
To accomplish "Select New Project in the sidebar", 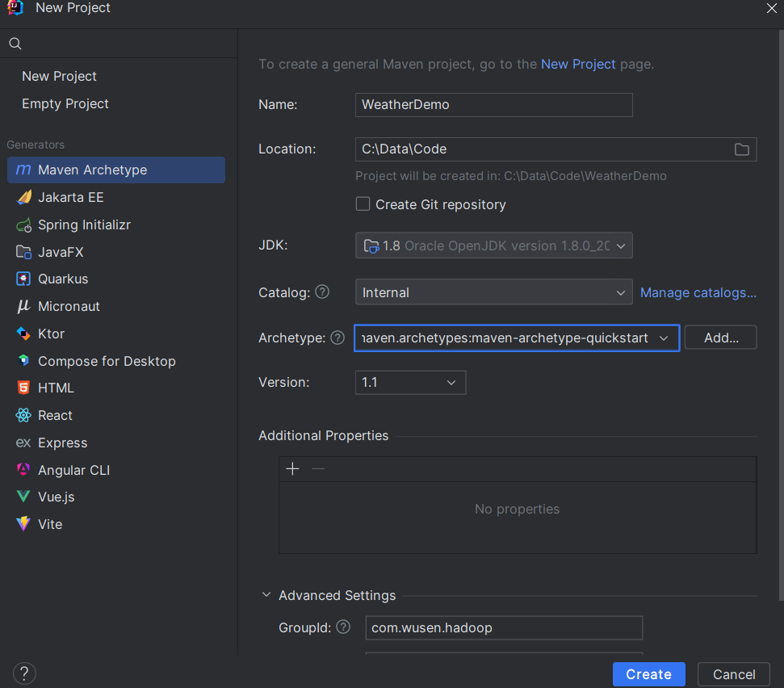I will pos(59,76).
